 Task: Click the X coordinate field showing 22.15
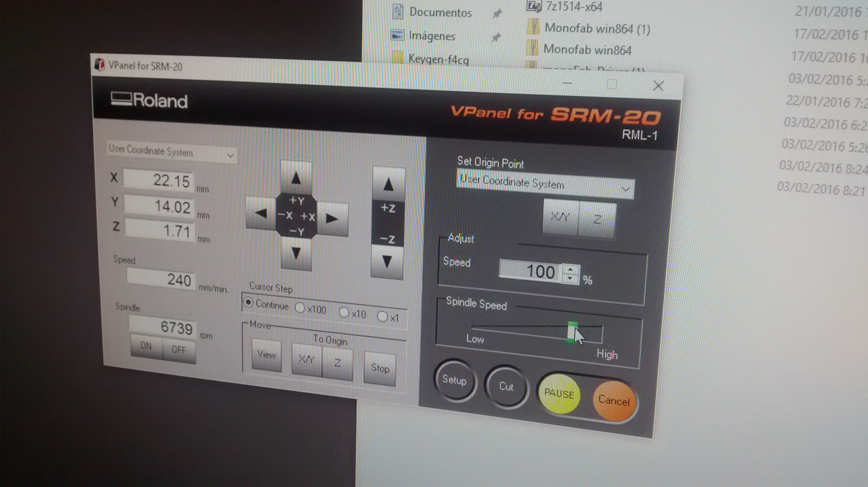(158, 180)
